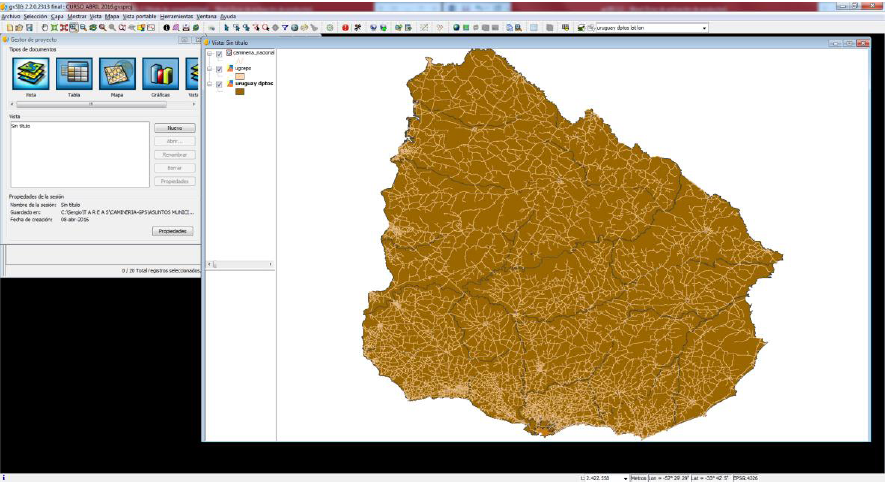Select 'Sin título' in the Vista list
This screenshot has height=482, width=885.
pyautogui.click(x=21, y=126)
